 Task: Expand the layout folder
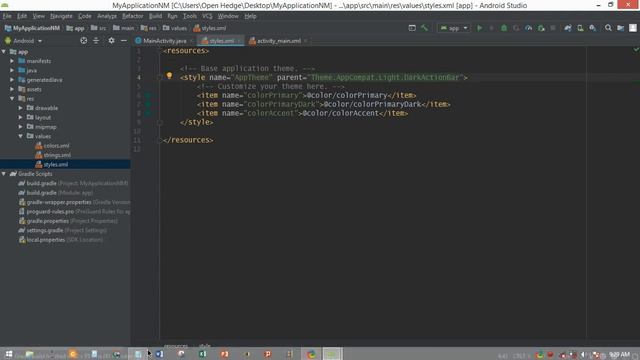20,117
